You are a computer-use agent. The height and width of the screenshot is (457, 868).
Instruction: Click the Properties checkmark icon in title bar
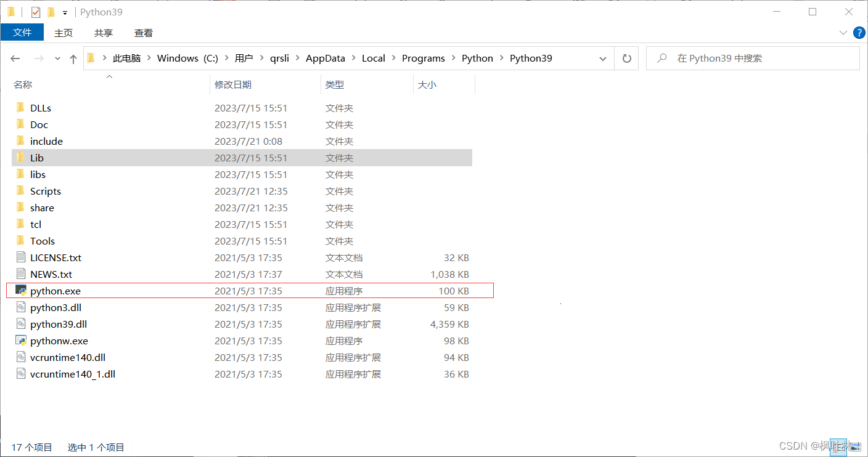36,12
